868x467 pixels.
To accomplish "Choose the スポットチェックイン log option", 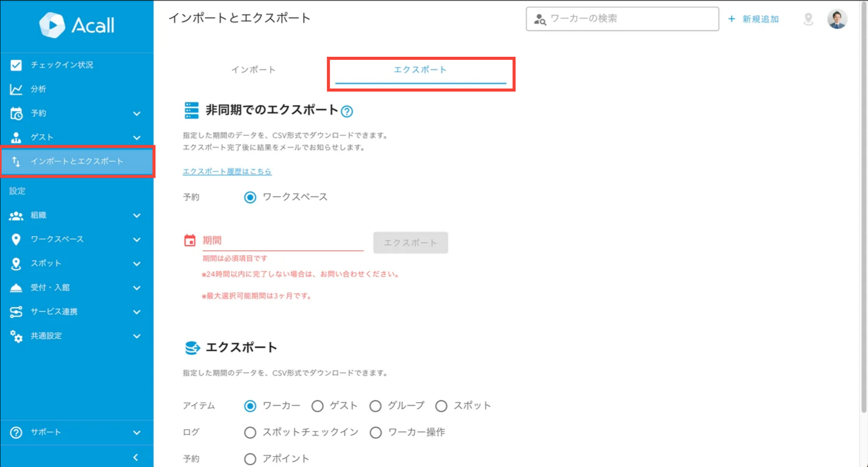I will 250,432.
